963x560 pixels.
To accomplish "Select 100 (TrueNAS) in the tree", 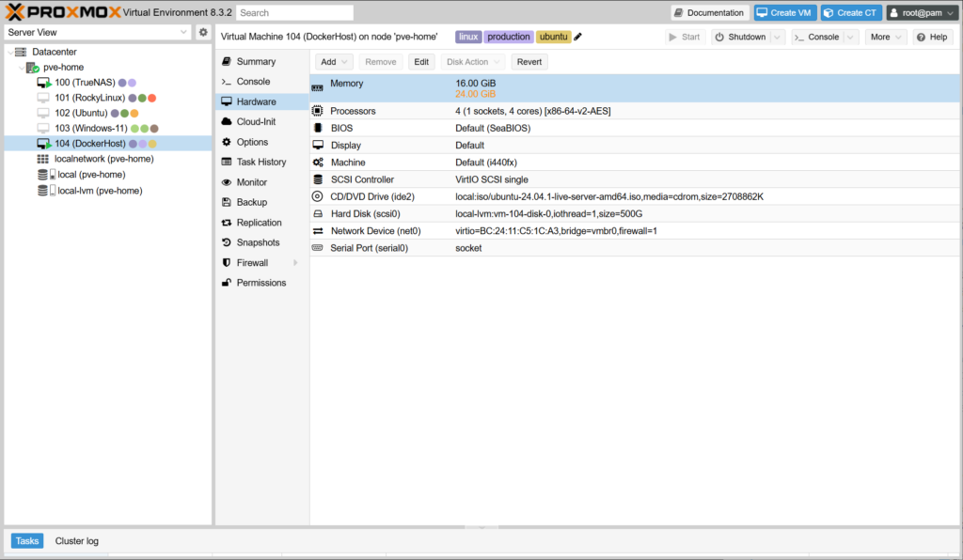I will tap(85, 83).
